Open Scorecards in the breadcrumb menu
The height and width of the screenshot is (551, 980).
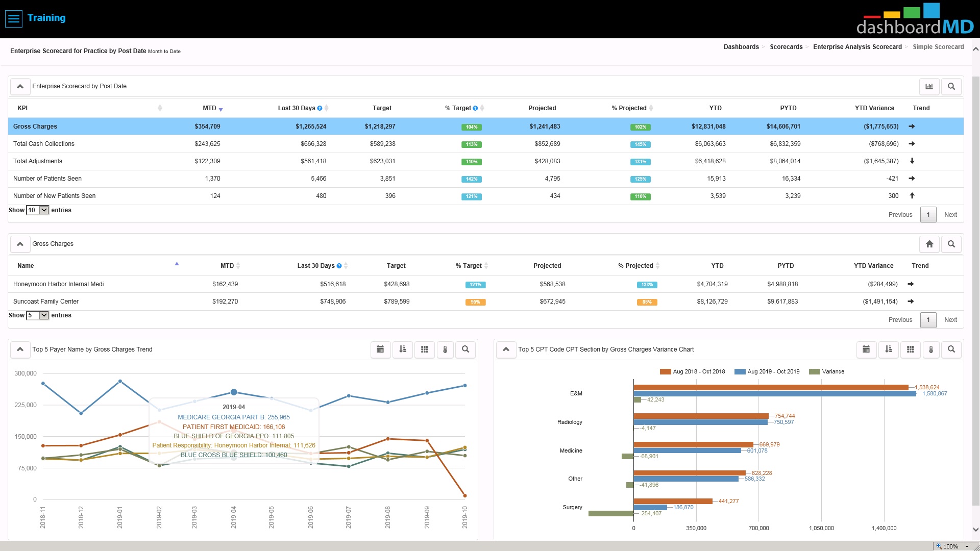click(x=786, y=47)
